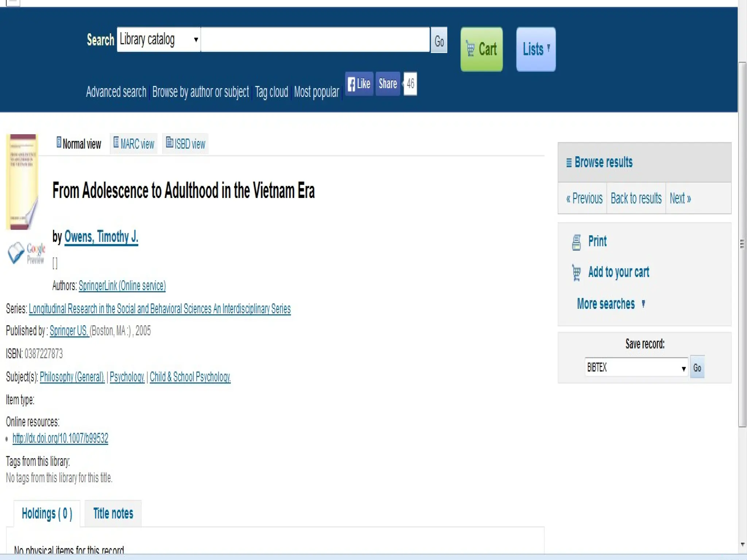Click the book cover thumbnail image
This screenshot has height=560, width=747.
[x=22, y=182]
